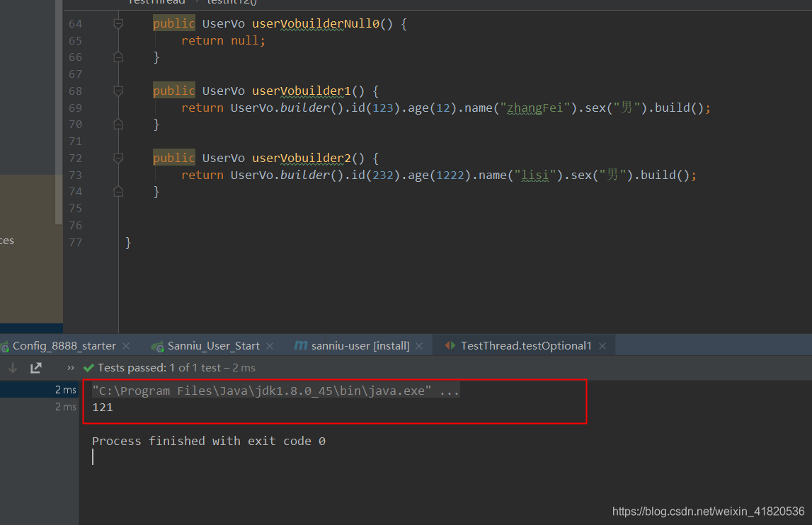Click the closing brace on line 77
Image resolution: width=812 pixels, height=525 pixels.
[x=128, y=242]
